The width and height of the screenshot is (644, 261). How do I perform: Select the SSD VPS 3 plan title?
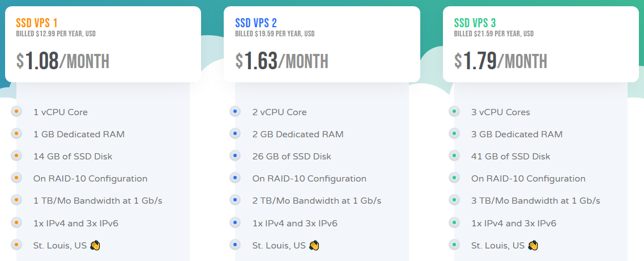[475, 23]
